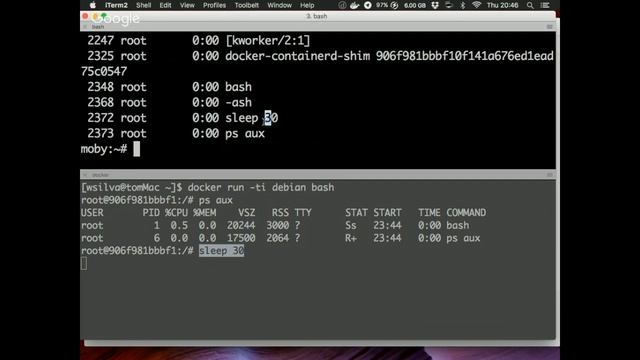Image resolution: width=640 pixels, height=360 pixels.
Task: Click the docker-containerd-shim process text
Action: [x=298, y=56]
